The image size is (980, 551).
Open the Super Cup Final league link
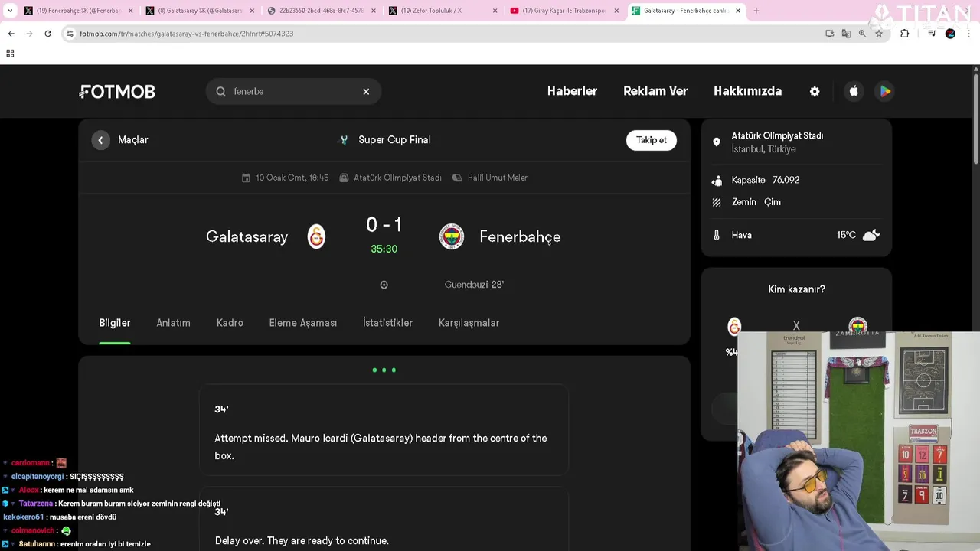pyautogui.click(x=394, y=140)
